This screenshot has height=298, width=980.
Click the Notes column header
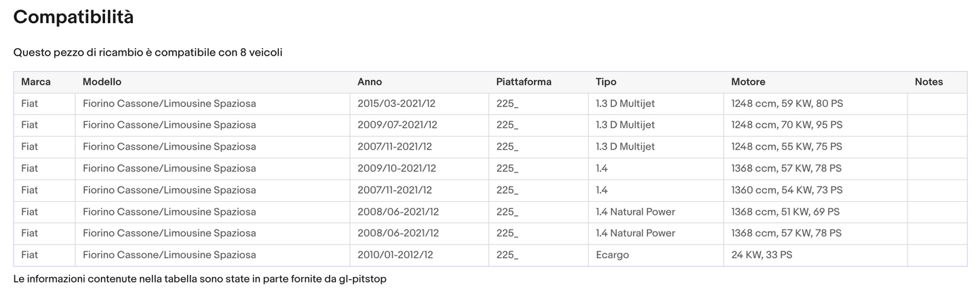(x=928, y=82)
